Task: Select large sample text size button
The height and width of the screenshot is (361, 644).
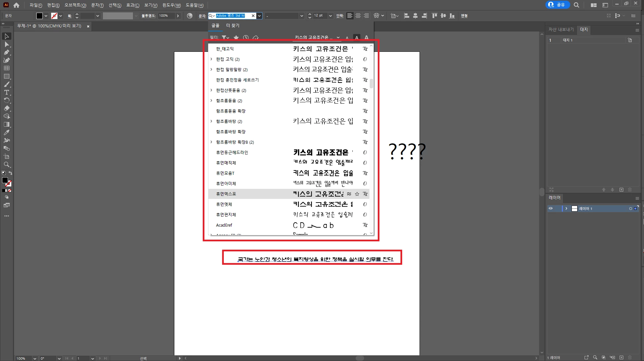Action: pos(366,37)
